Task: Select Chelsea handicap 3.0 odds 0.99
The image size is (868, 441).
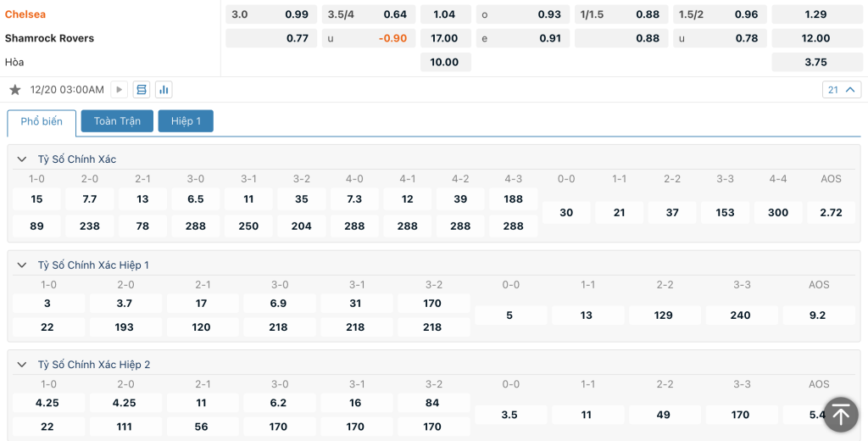Action: (271, 14)
